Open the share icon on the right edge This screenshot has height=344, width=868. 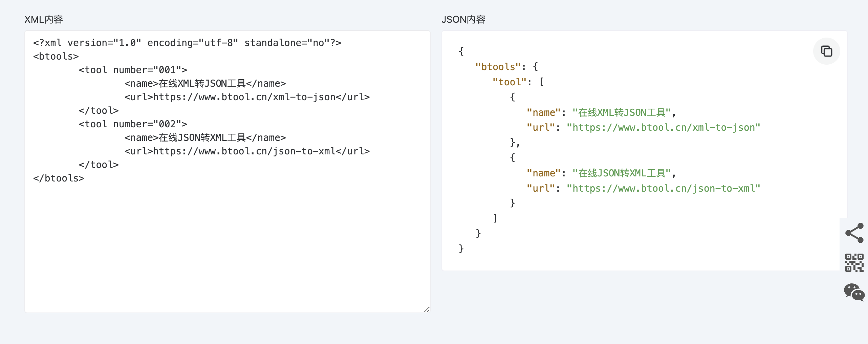pyautogui.click(x=854, y=233)
